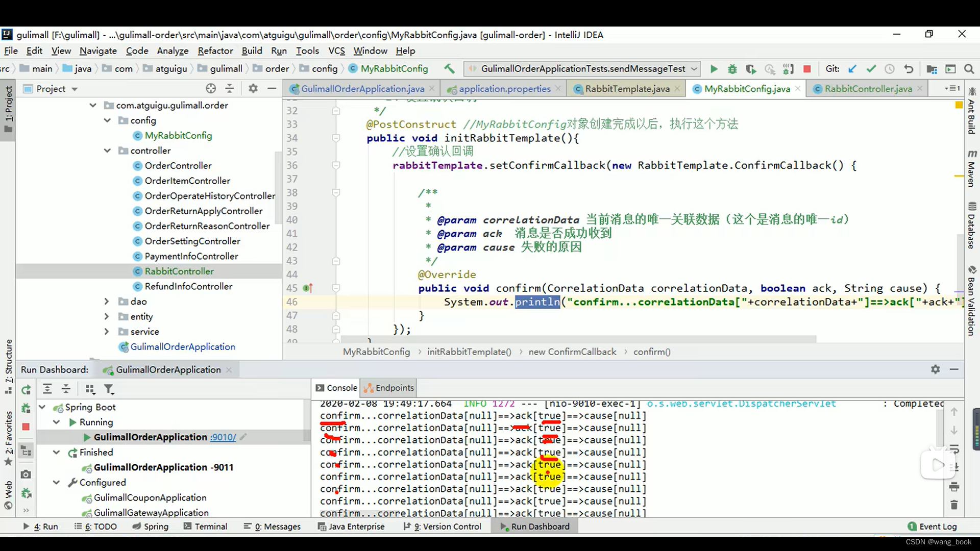The height and width of the screenshot is (551, 980).
Task: Collapse all in Project panel
Action: [x=230, y=88]
